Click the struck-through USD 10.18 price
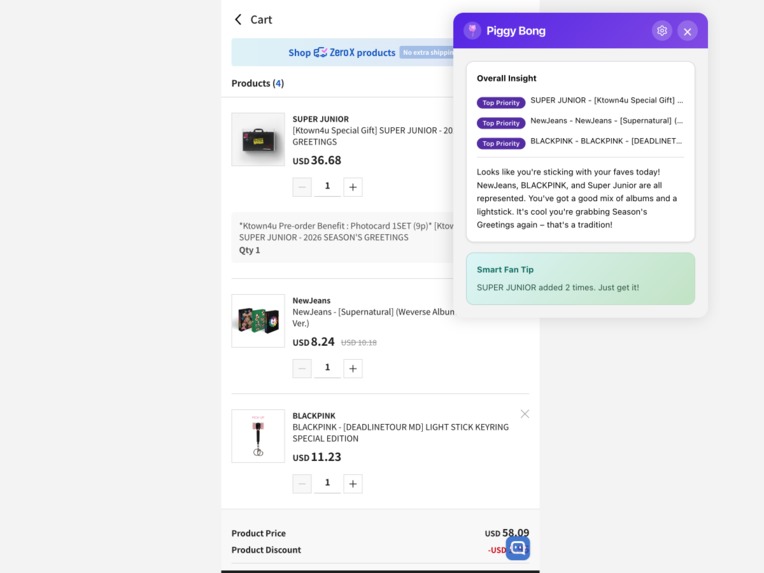764x573 pixels. [359, 343]
